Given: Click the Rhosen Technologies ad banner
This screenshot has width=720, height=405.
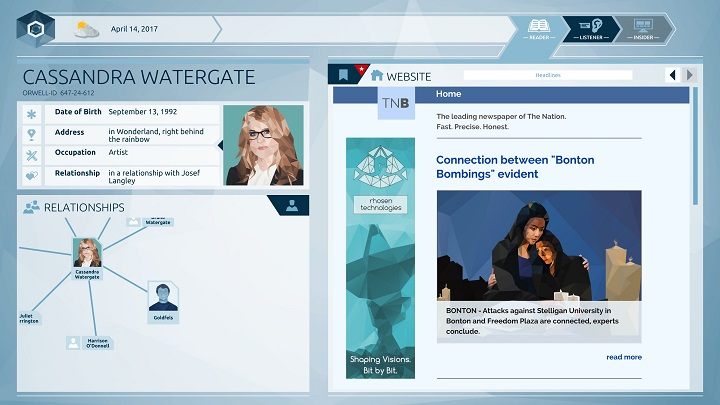Looking at the screenshot, I should pos(380,257).
